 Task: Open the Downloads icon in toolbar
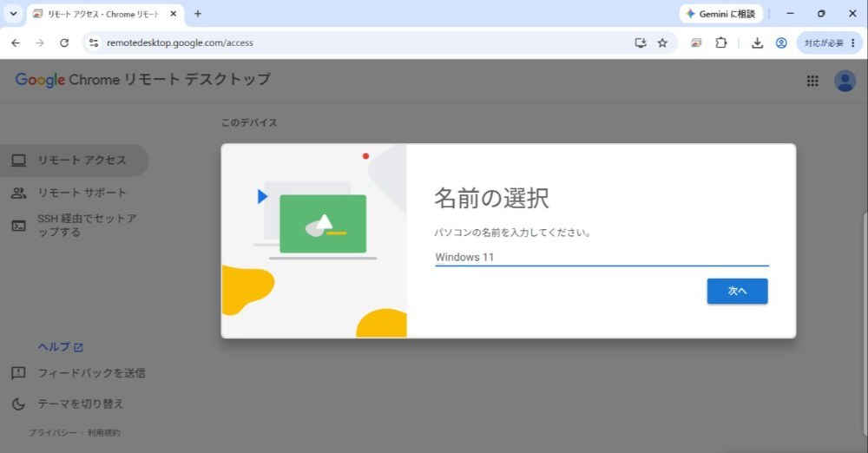[757, 43]
